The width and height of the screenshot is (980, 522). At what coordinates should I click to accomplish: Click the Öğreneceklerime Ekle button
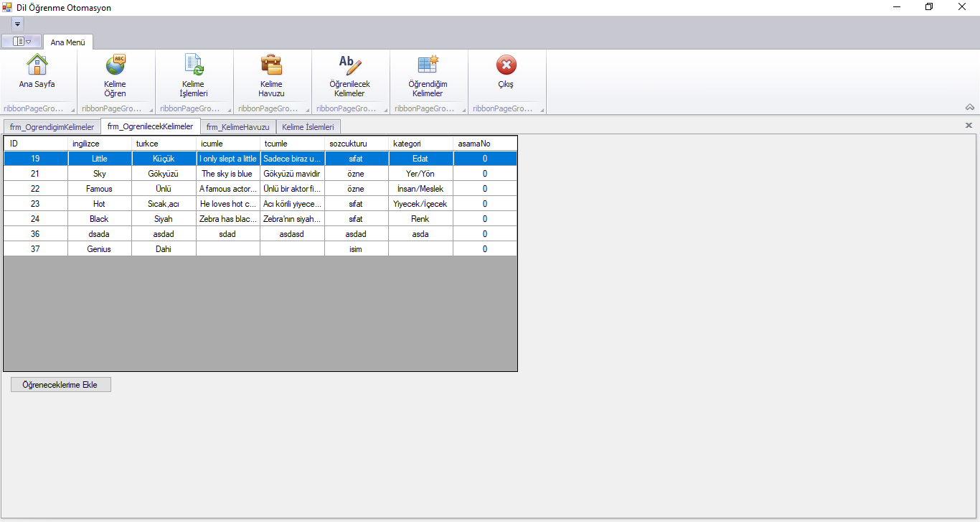click(60, 384)
